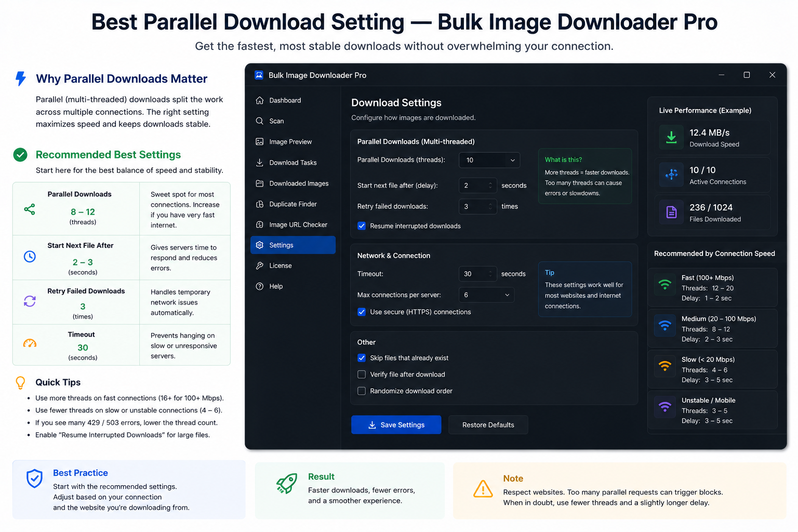The height and width of the screenshot is (532, 798).
Task: Click the Live Performance (Example) title
Action: (705, 110)
